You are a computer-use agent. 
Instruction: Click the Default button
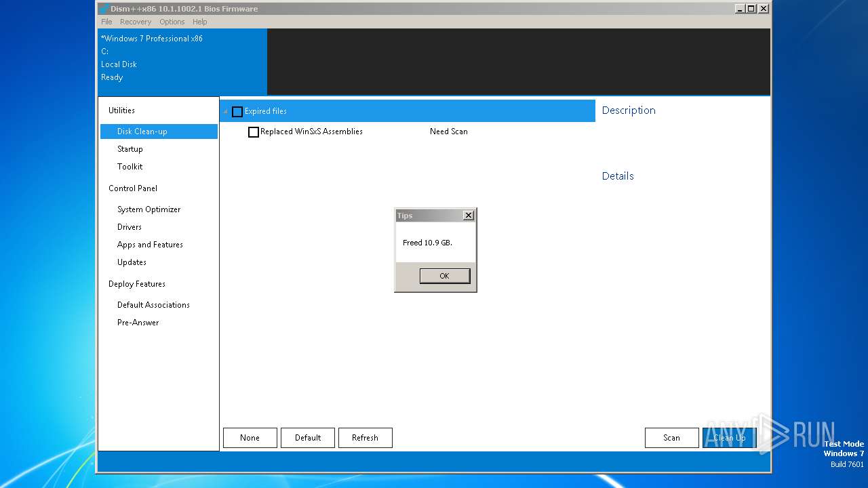click(x=308, y=438)
